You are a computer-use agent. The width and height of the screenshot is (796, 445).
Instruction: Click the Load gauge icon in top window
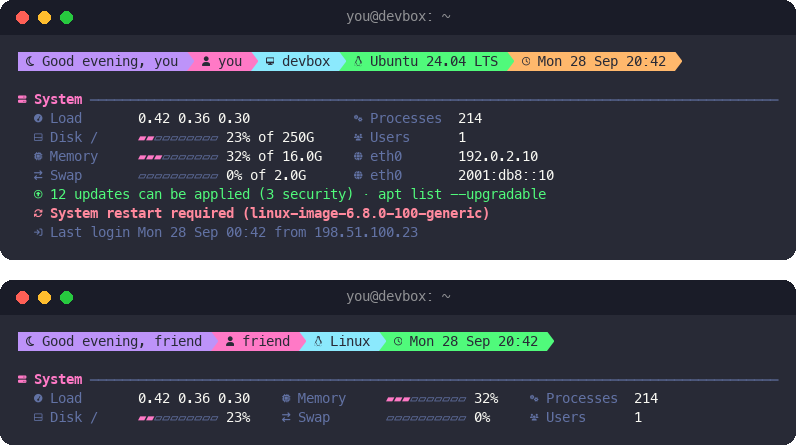[x=38, y=118]
